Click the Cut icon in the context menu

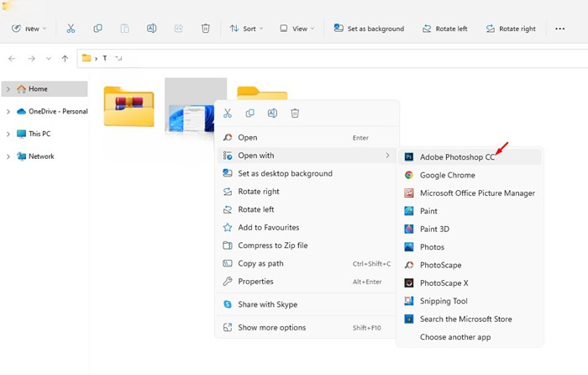click(x=228, y=114)
